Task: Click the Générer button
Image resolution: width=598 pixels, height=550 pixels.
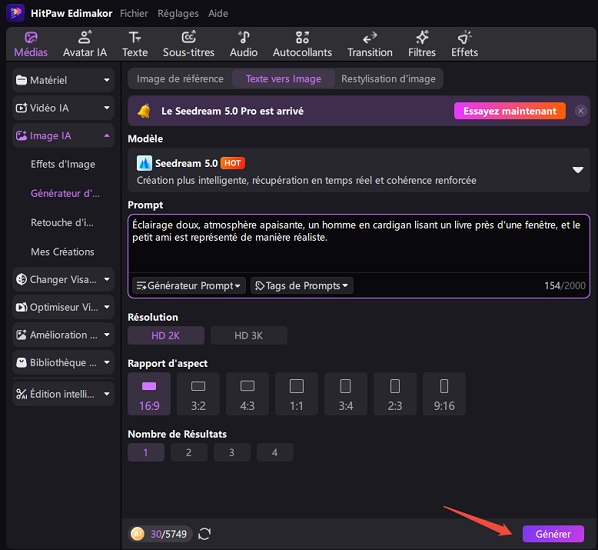Action: click(x=553, y=534)
